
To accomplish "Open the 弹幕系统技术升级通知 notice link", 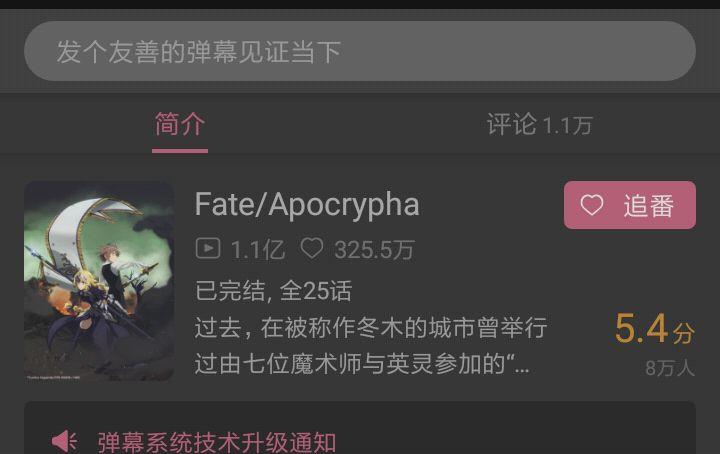I will [217, 442].
